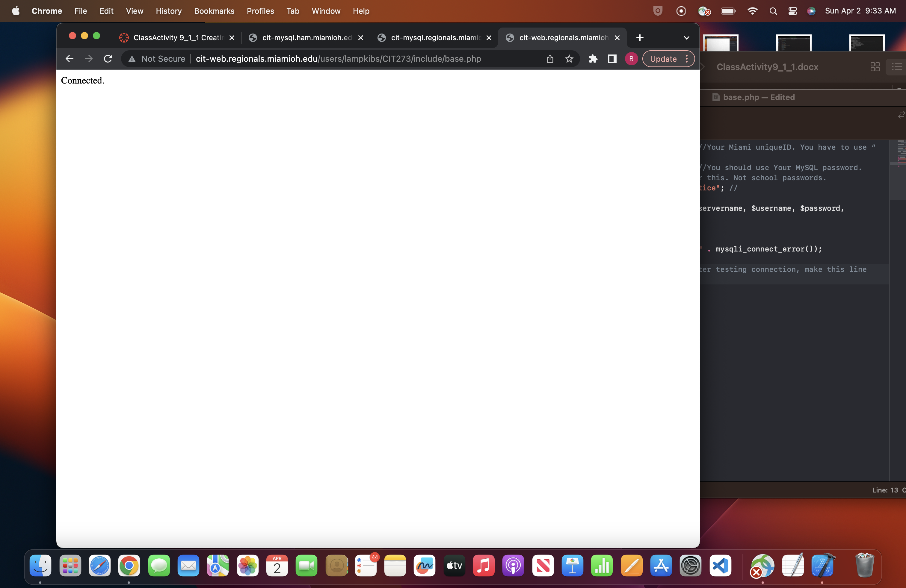Image resolution: width=906 pixels, height=588 pixels.
Task: Close the cit-mysql.ham.miamioh.edu tab
Action: pyautogui.click(x=360, y=38)
